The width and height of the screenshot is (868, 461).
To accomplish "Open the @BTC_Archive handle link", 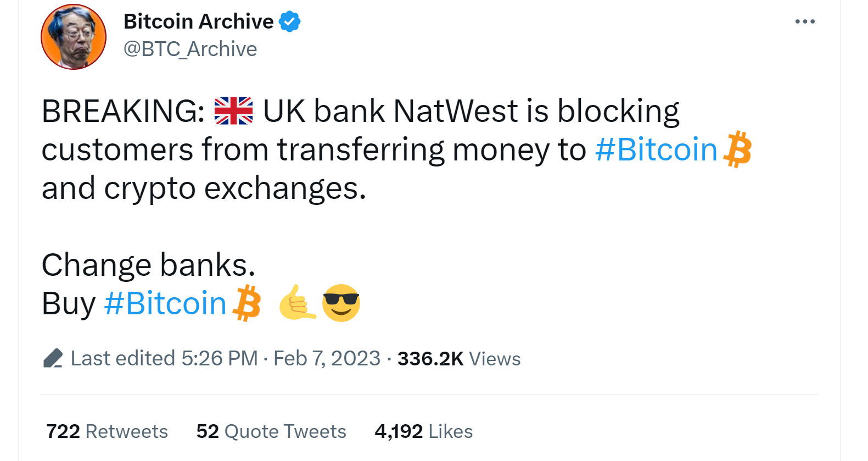I will click(x=190, y=49).
